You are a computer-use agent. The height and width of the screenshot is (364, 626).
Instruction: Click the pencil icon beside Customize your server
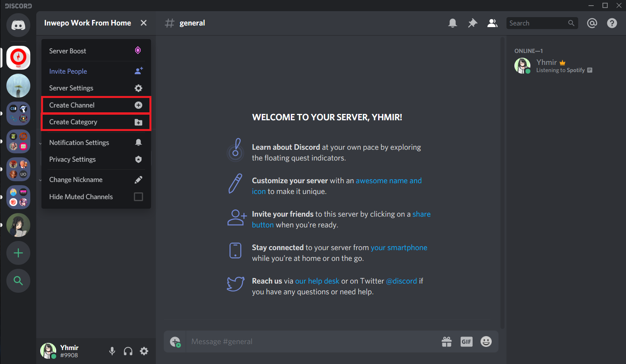pos(235,183)
